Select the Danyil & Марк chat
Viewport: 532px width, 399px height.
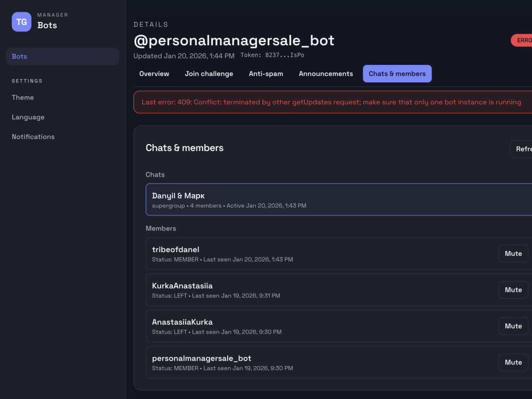(x=339, y=199)
